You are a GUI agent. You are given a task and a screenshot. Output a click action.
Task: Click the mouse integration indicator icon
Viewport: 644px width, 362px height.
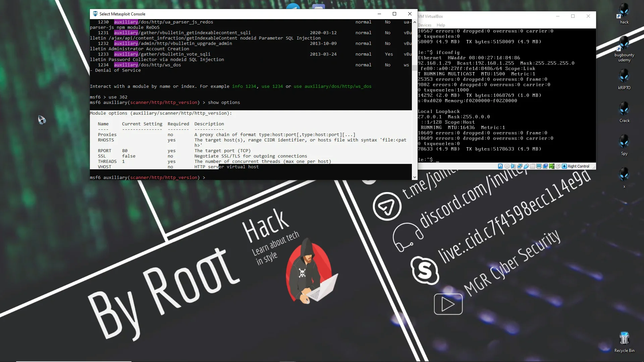(x=558, y=166)
